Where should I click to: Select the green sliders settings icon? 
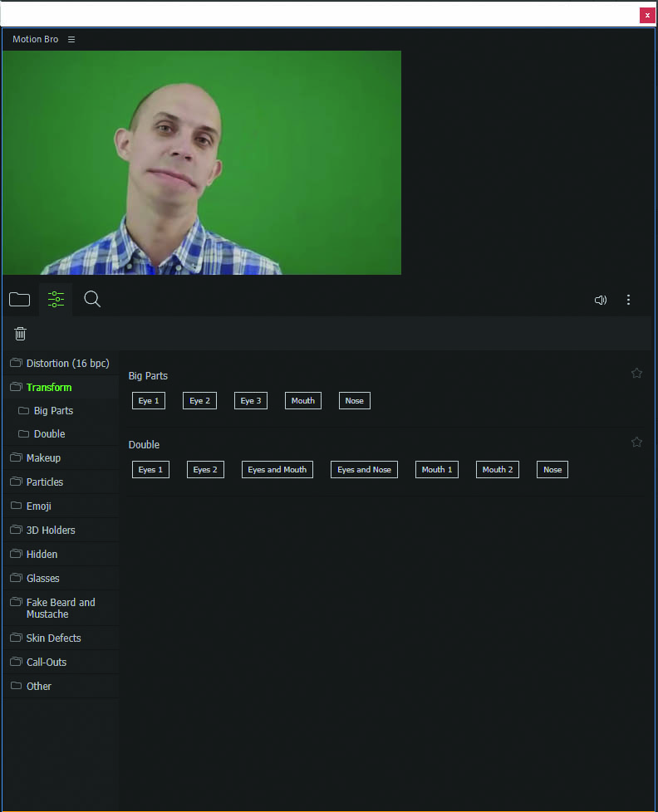point(56,300)
